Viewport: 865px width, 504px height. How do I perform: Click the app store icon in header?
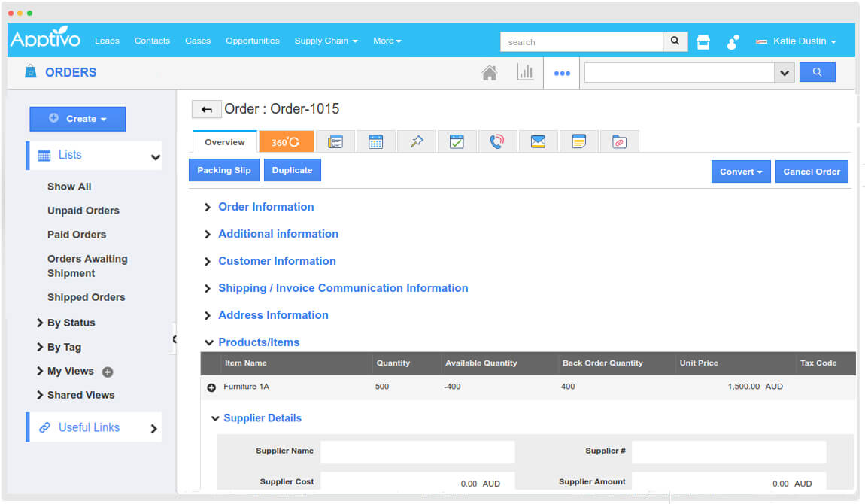click(x=703, y=42)
